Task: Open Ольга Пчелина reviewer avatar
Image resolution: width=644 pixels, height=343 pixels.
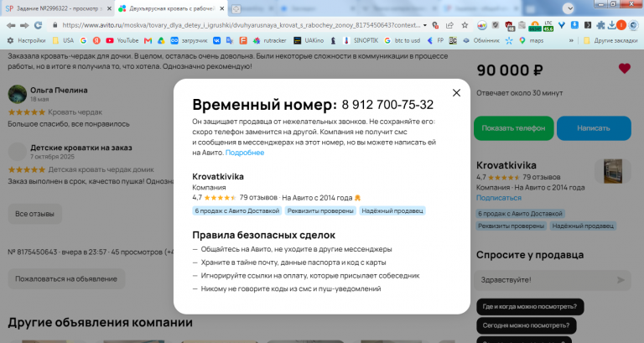Action: [18, 94]
